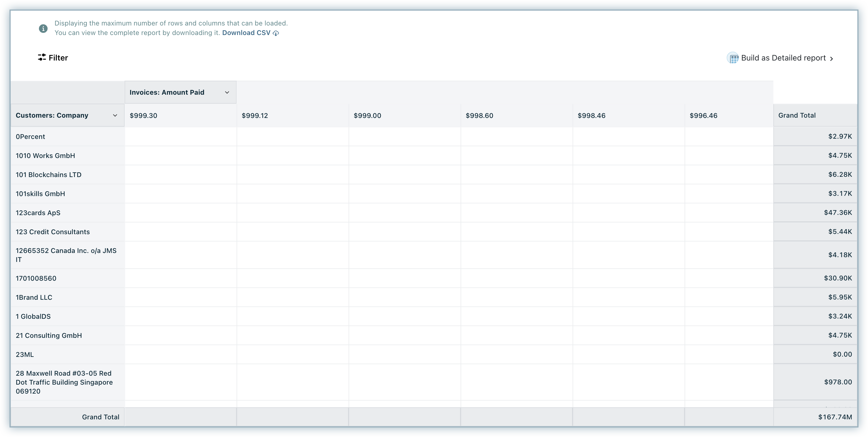The height and width of the screenshot is (437, 868).
Task: Click the $167.74M overall total cell
Action: (835, 417)
